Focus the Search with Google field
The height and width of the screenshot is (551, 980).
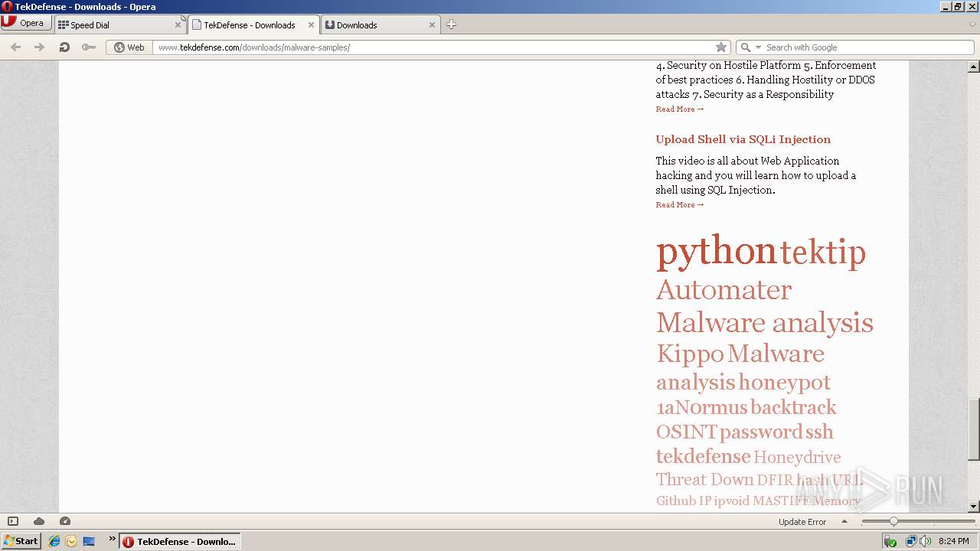click(867, 47)
